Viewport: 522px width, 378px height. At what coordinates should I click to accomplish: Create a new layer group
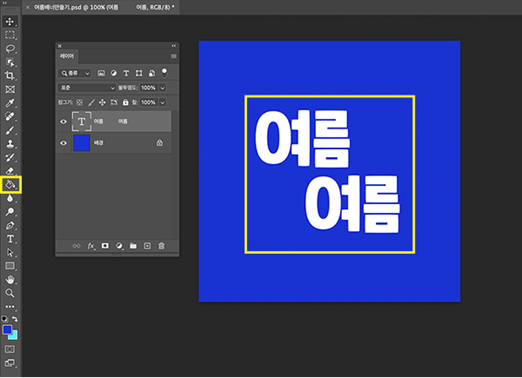[x=133, y=246]
